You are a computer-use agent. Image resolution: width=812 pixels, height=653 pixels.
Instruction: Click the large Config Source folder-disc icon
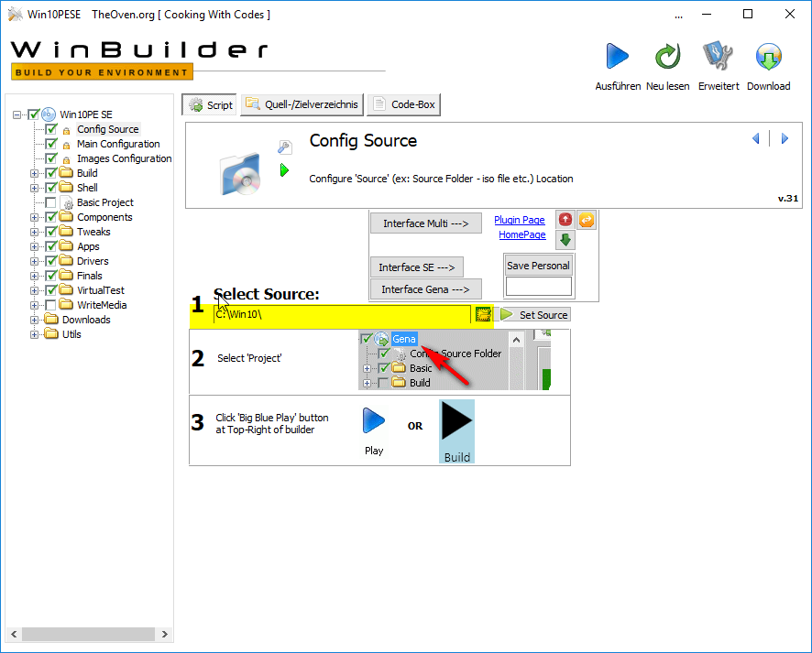pyautogui.click(x=240, y=174)
